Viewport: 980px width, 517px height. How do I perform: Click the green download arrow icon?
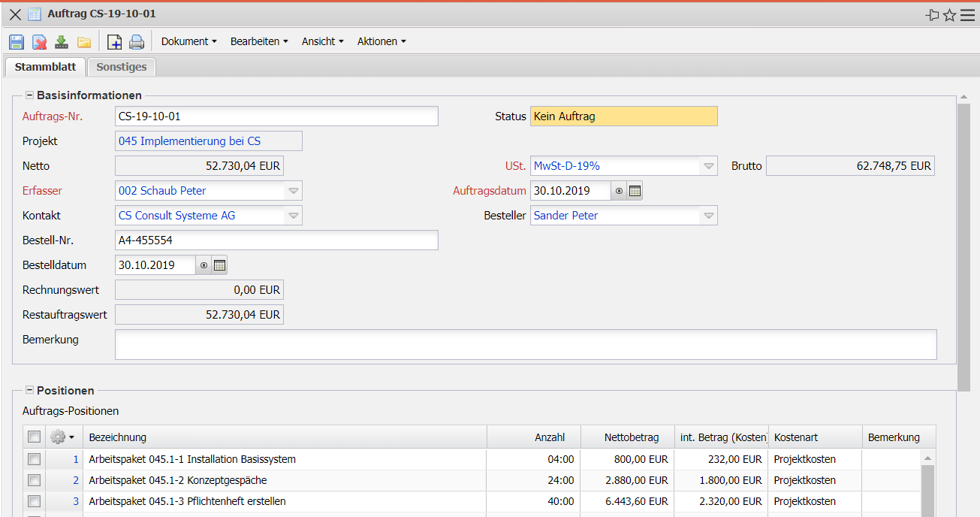coord(62,42)
